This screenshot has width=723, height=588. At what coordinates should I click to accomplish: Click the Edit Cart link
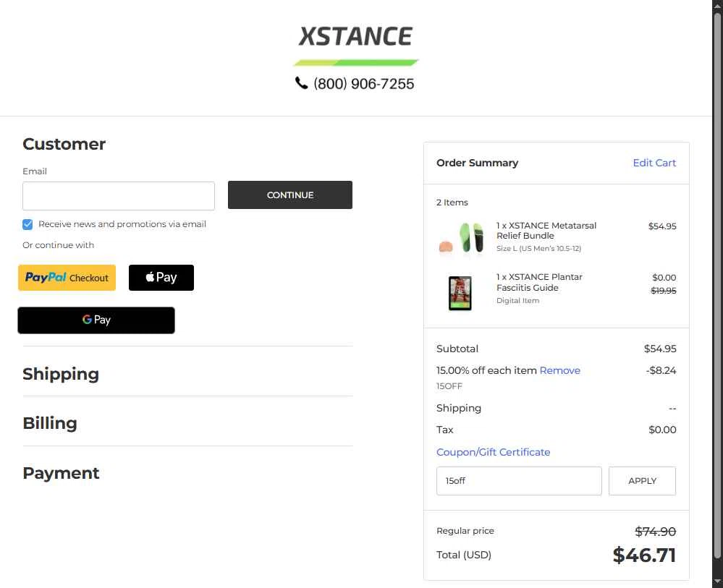[x=654, y=163]
